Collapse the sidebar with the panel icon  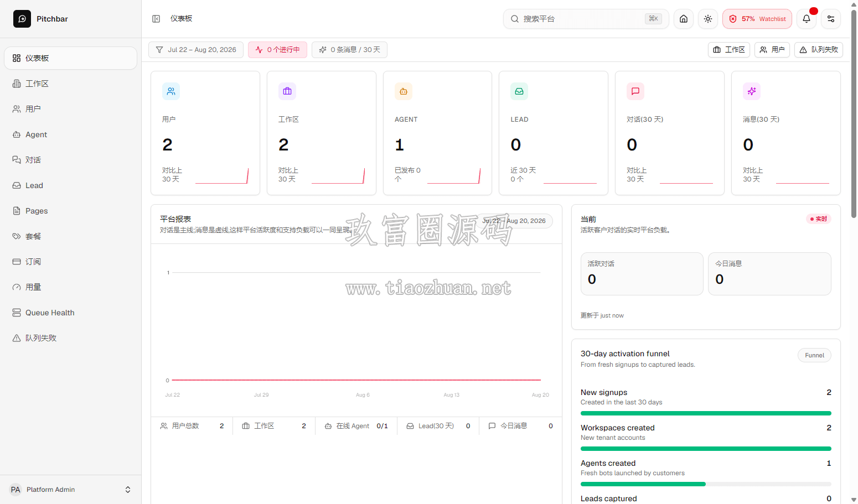pos(156,19)
